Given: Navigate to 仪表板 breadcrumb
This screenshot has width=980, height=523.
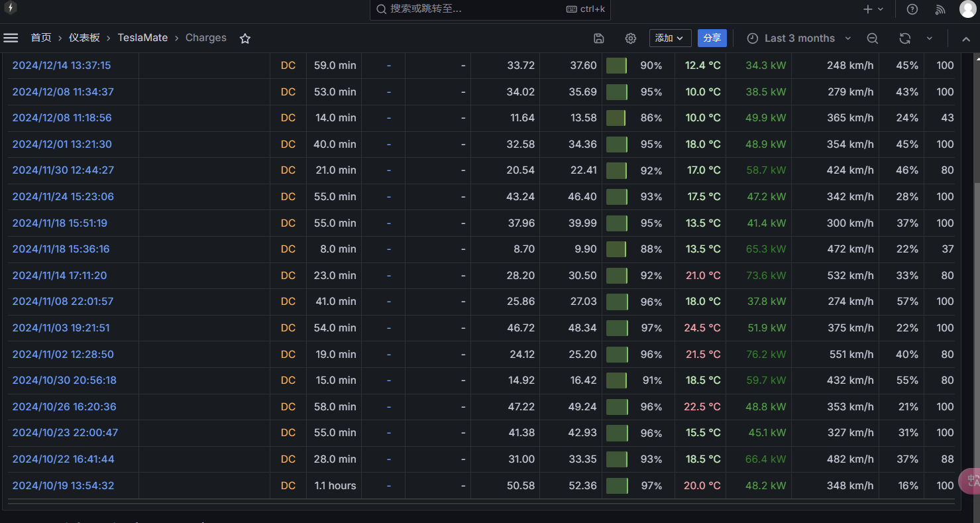Looking at the screenshot, I should [84, 38].
